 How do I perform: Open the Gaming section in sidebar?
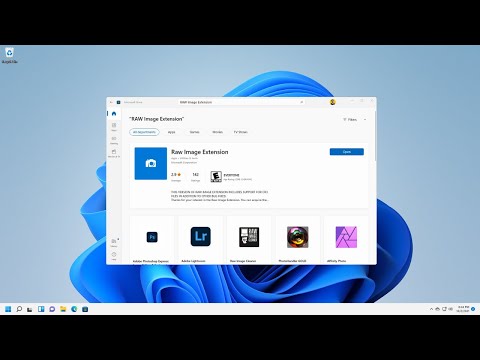click(114, 140)
